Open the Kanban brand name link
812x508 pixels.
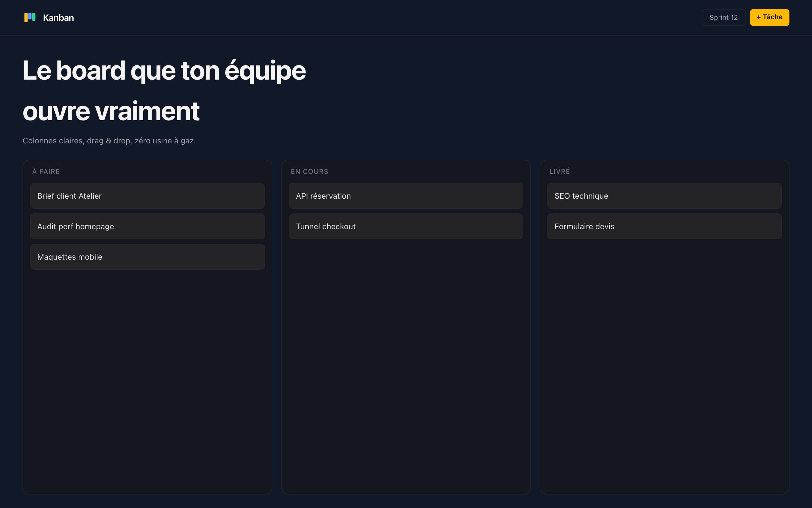pyautogui.click(x=58, y=18)
